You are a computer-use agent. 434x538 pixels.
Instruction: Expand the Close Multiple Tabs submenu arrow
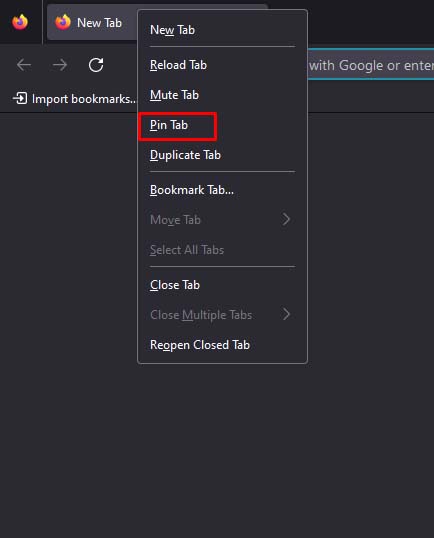[x=286, y=314]
